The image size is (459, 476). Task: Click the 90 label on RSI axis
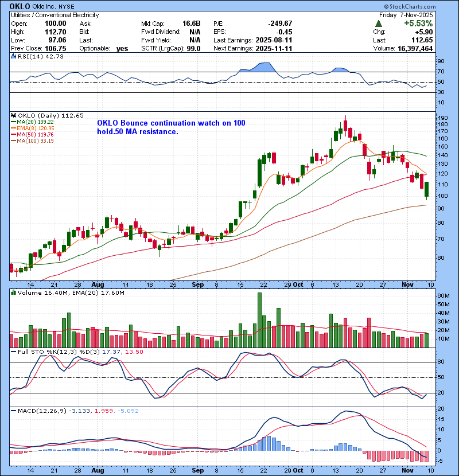pos(441,61)
